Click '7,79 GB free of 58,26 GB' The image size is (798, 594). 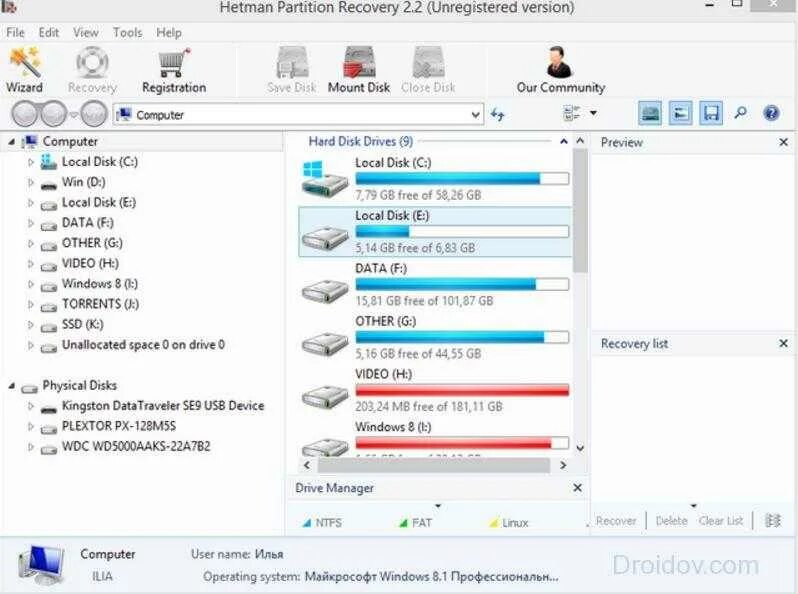418,195
